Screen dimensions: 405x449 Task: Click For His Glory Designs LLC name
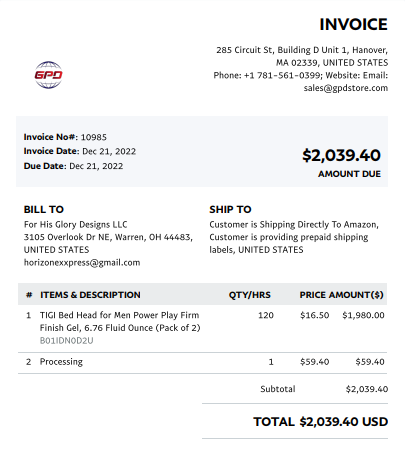pos(75,224)
